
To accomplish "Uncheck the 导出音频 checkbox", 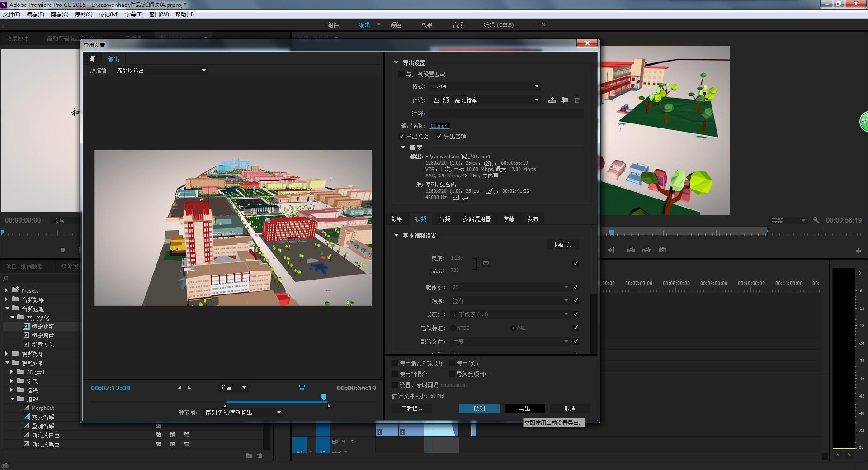I will tap(439, 137).
